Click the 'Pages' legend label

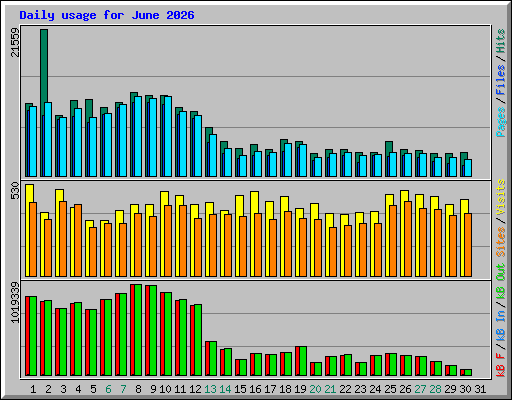click(x=501, y=122)
